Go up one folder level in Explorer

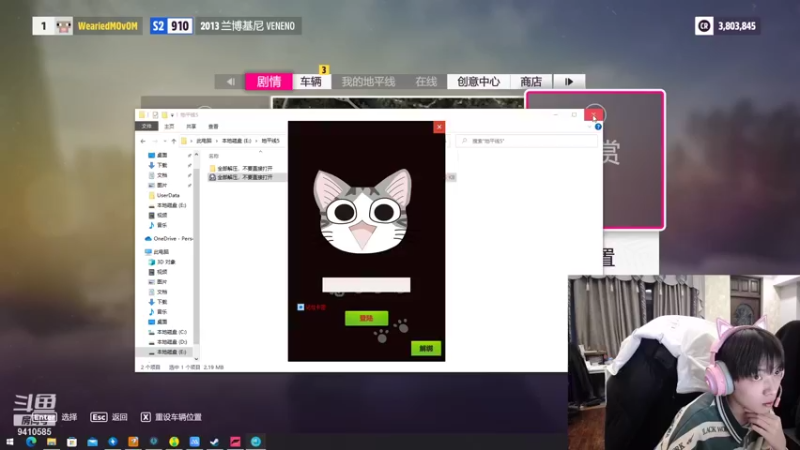pos(173,141)
